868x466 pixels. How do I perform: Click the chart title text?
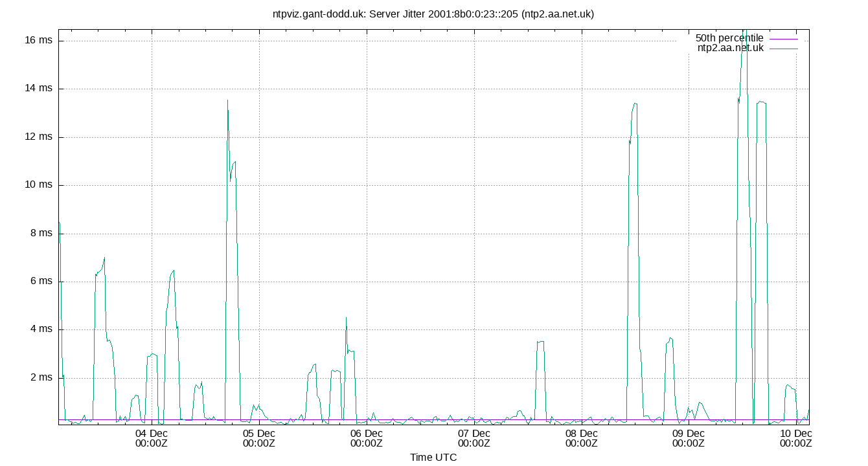[434, 12]
